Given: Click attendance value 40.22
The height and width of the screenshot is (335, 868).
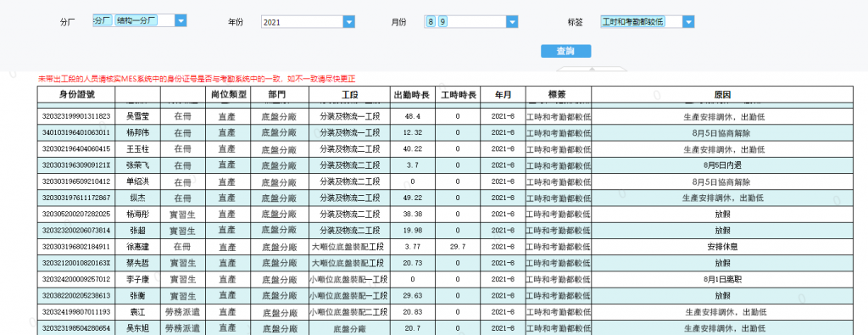Looking at the screenshot, I should 413,149.
